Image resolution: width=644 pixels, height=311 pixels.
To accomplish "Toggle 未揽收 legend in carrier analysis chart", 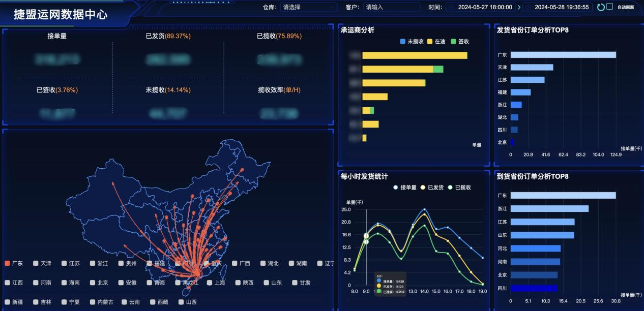I will [x=412, y=41].
